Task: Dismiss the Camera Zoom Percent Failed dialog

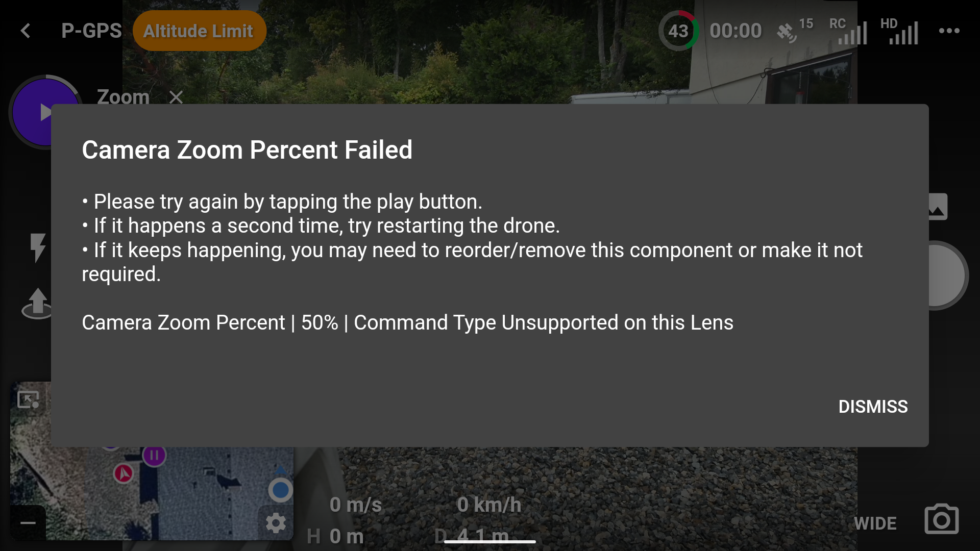Action: [x=873, y=407]
